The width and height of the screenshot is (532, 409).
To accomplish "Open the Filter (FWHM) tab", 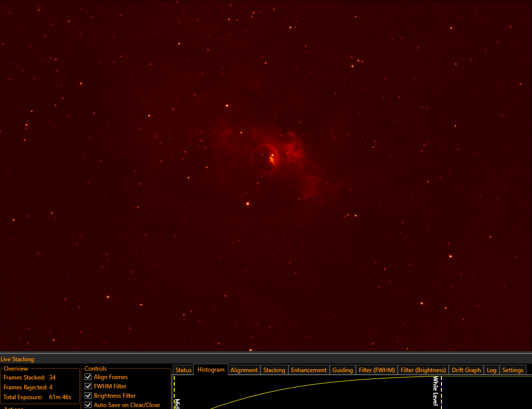I will pos(376,370).
